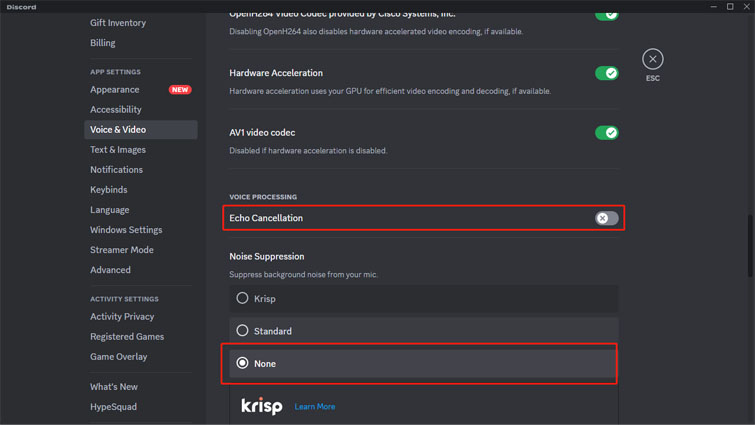Click the AV1 video codec label
This screenshot has height=425, width=755.
coord(262,132)
